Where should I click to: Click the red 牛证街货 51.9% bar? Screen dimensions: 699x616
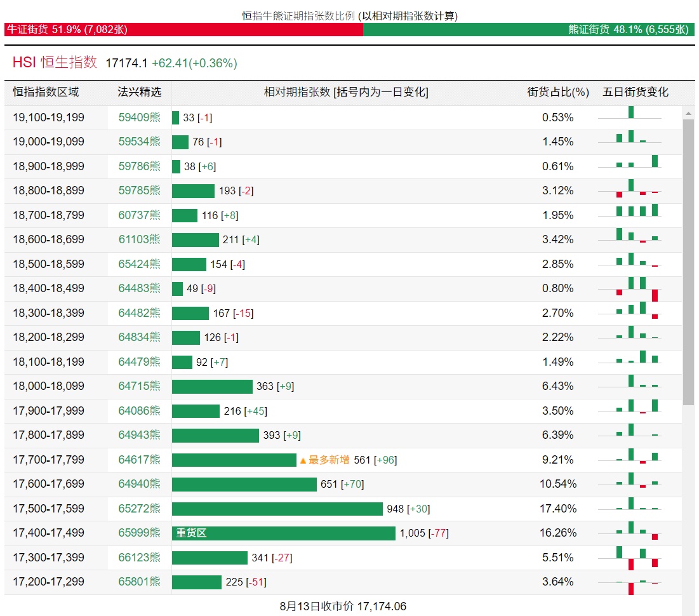pos(183,29)
